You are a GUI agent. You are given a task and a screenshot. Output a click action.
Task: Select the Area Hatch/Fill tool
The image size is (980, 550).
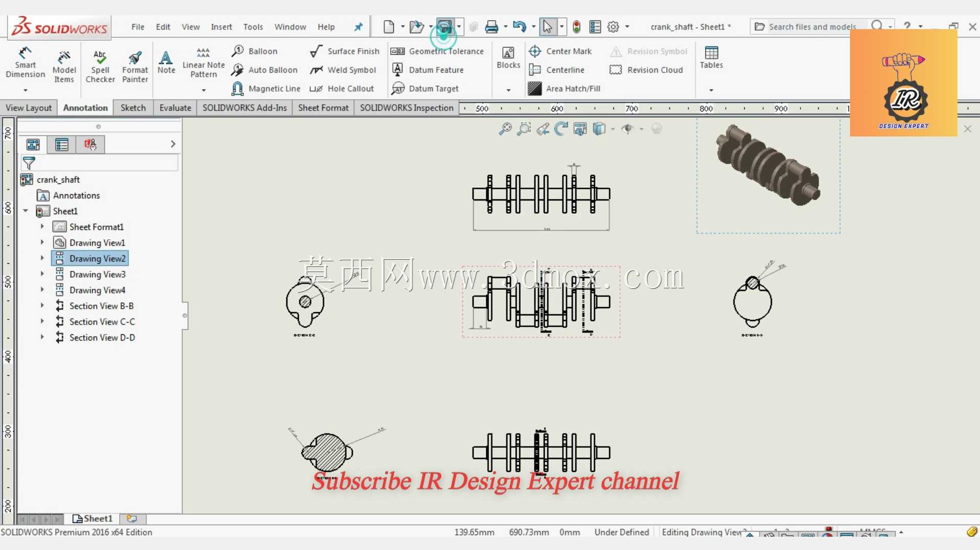(564, 88)
